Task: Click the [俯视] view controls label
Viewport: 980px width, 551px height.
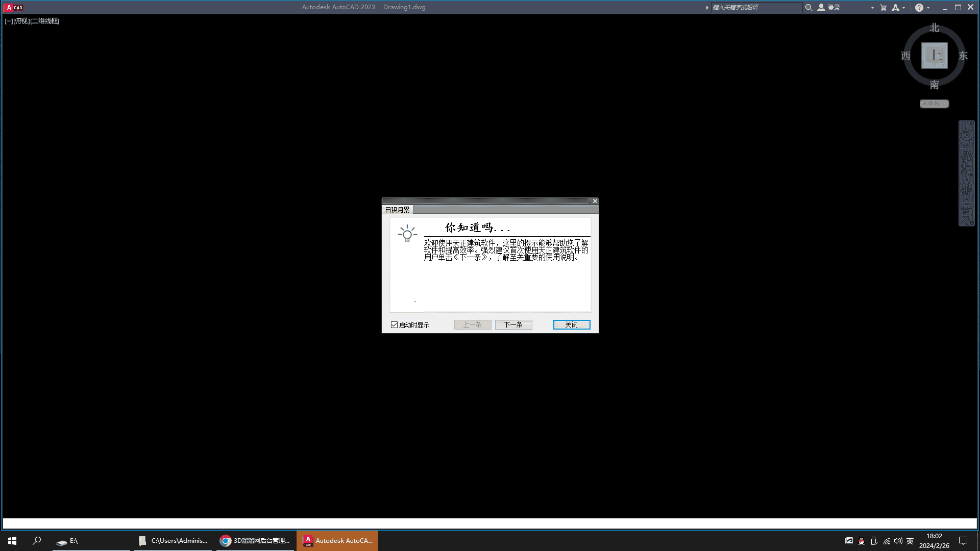Action: pyautogui.click(x=22, y=21)
